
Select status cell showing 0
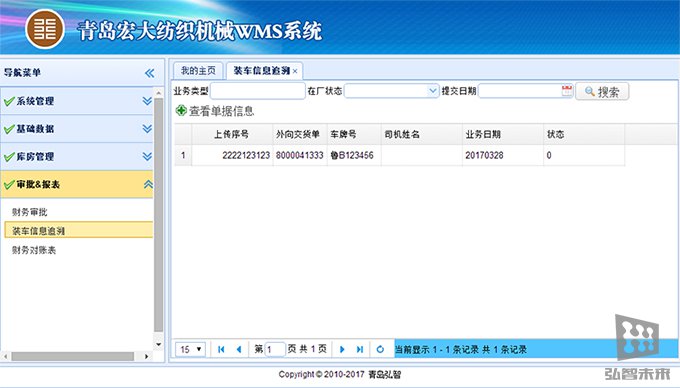[584, 155]
